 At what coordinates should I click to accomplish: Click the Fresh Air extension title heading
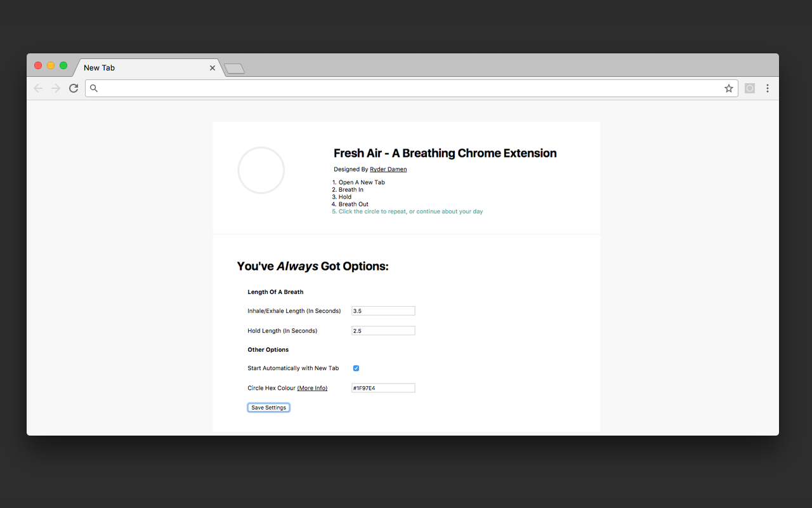coord(445,153)
